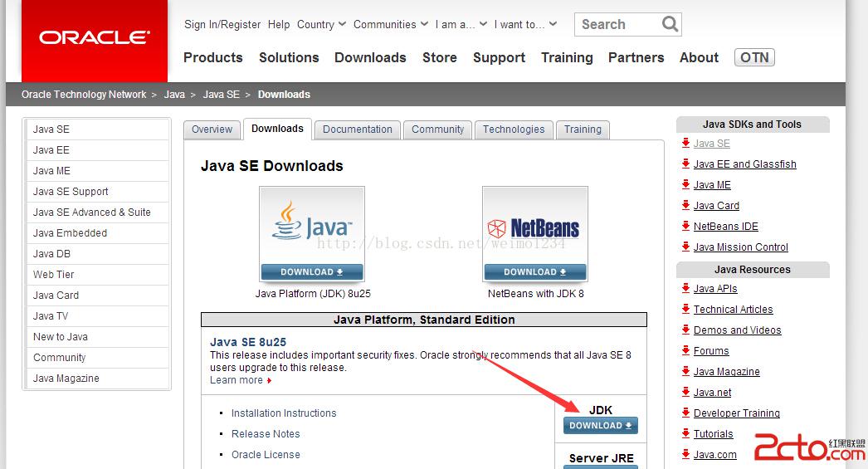
Task: Select Java EE in left sidebar
Action: pyautogui.click(x=97, y=150)
